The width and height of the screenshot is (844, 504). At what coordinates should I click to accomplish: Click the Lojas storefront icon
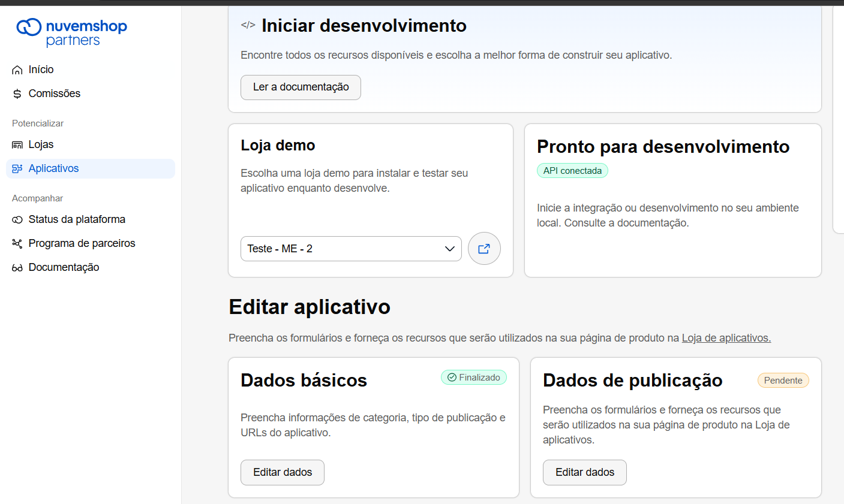tap(17, 145)
